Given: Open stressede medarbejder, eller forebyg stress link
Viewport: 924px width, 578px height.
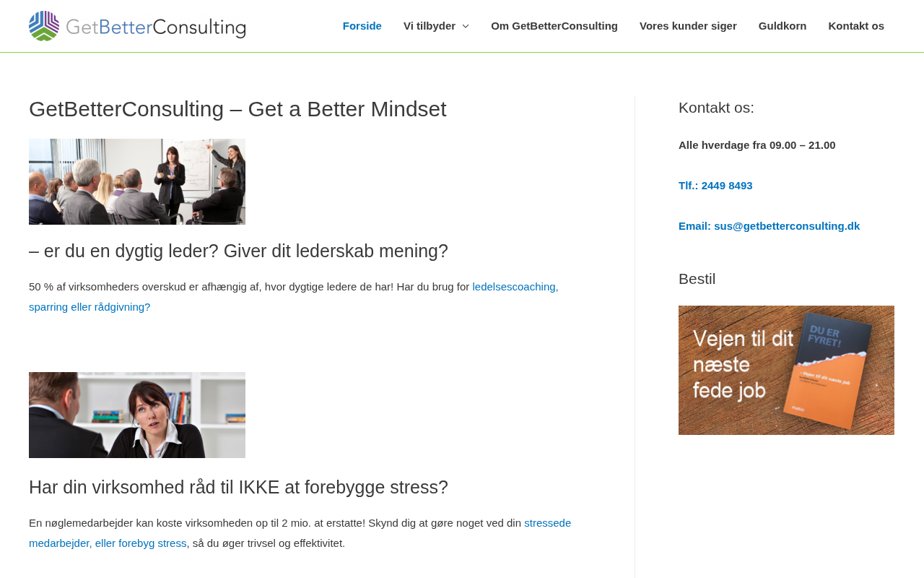Looking at the screenshot, I should [547, 523].
